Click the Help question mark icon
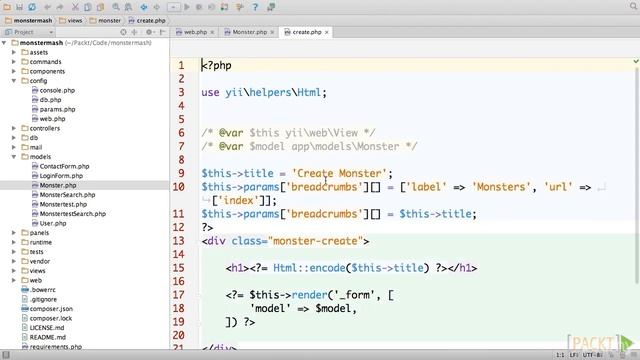This screenshot has width=640, height=360. click(255, 7)
